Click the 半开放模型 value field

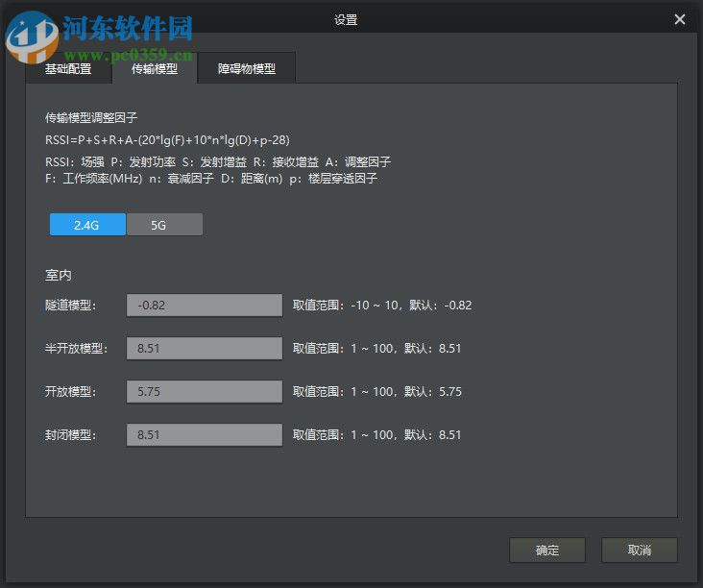(x=205, y=349)
